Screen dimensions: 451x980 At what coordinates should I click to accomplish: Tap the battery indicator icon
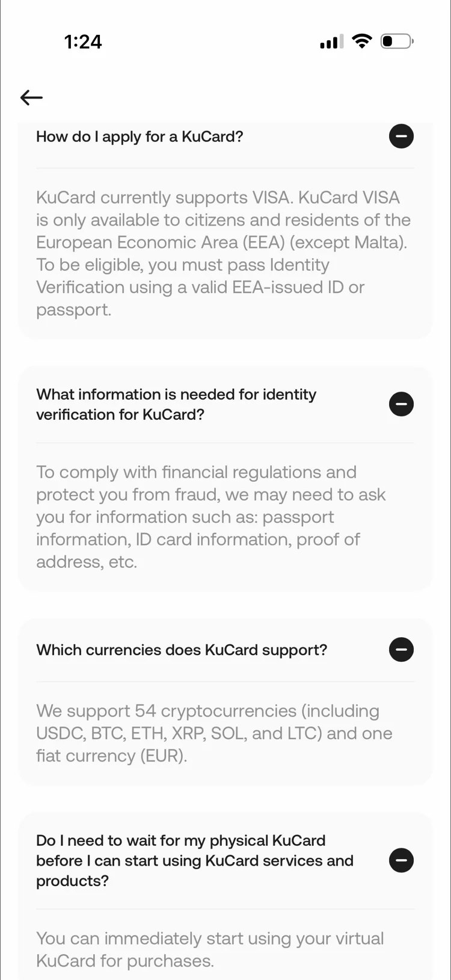[396, 41]
